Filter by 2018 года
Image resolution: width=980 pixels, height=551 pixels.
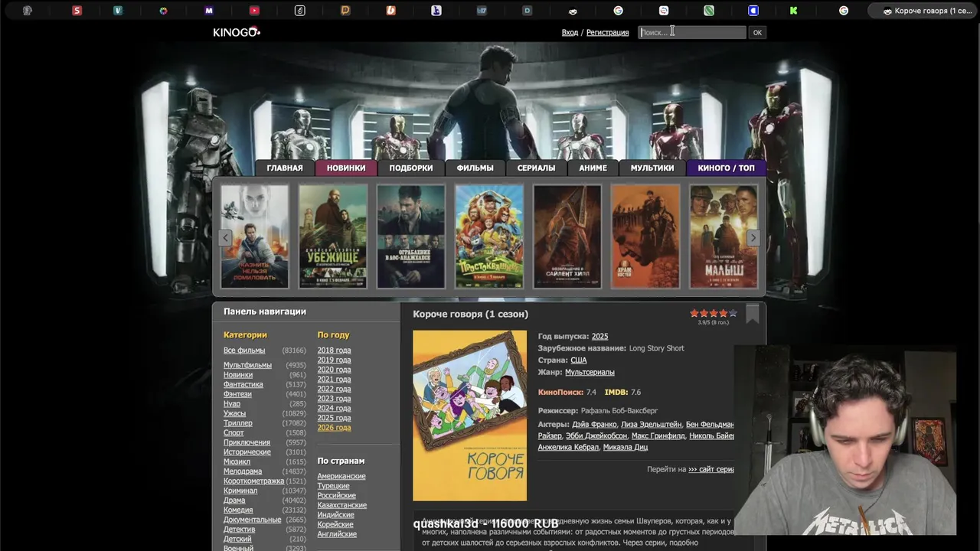(x=335, y=350)
